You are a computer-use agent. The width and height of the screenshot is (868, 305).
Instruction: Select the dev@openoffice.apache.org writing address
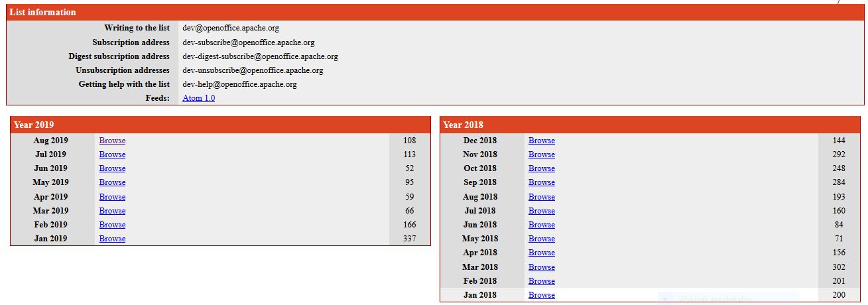click(231, 28)
